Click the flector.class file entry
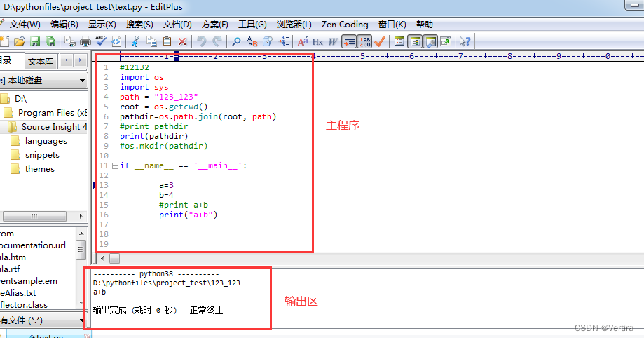The width and height of the screenshot is (644, 338). pos(24,305)
